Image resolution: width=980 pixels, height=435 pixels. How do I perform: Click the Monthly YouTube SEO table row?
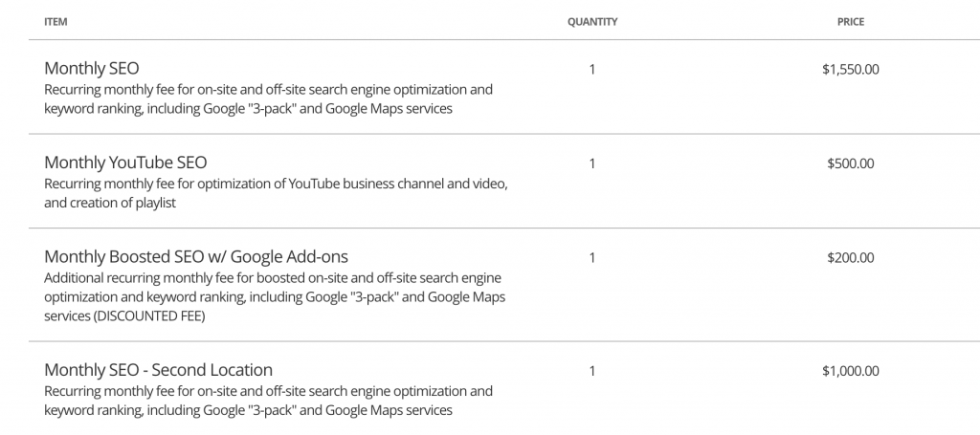504,181
